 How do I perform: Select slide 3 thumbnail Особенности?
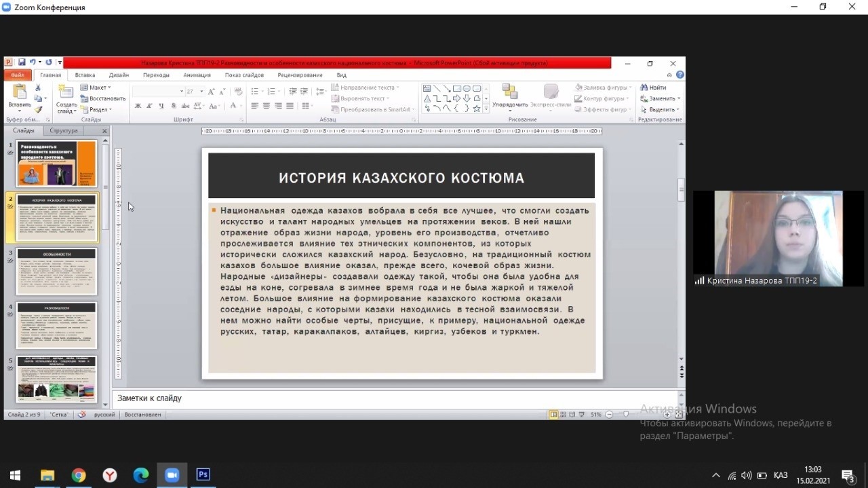[x=56, y=271]
